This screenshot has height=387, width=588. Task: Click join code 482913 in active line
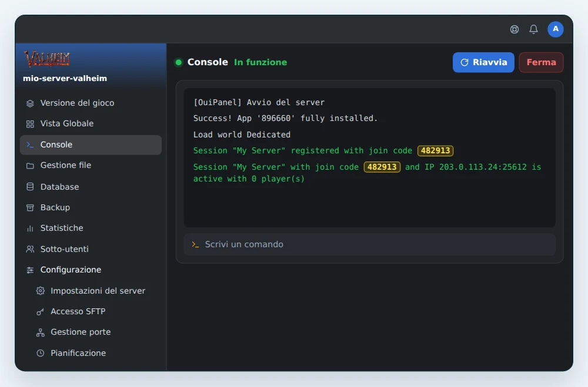[x=382, y=167]
